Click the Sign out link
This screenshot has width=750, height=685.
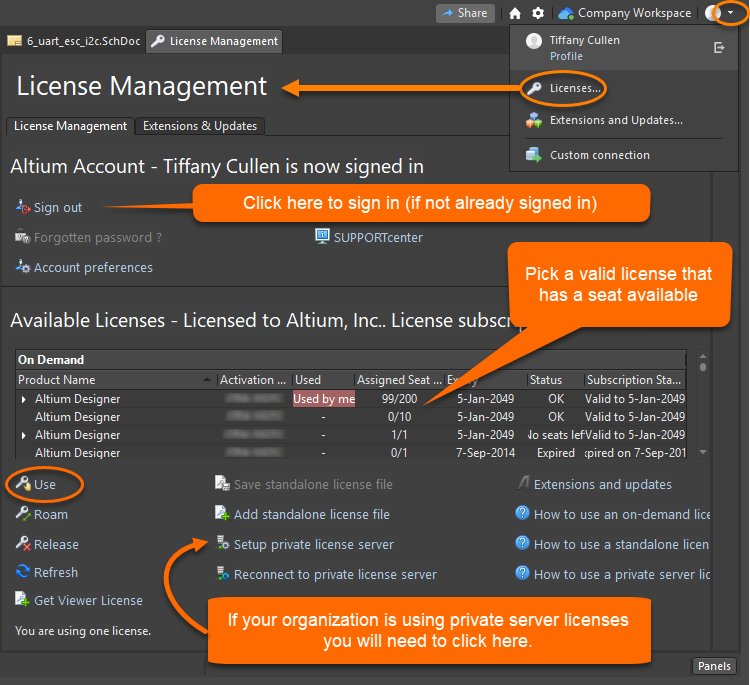(x=58, y=208)
